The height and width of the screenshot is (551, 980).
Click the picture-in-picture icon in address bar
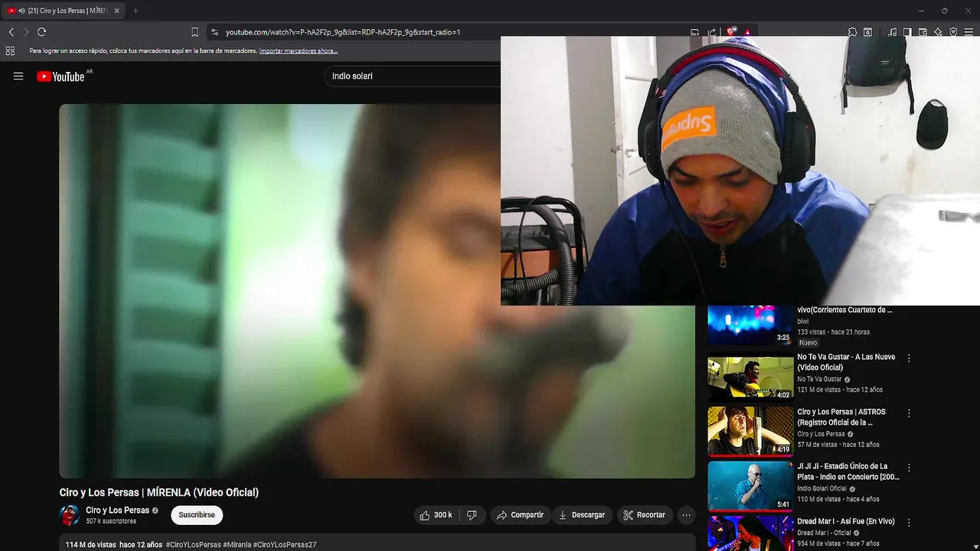(x=694, y=32)
